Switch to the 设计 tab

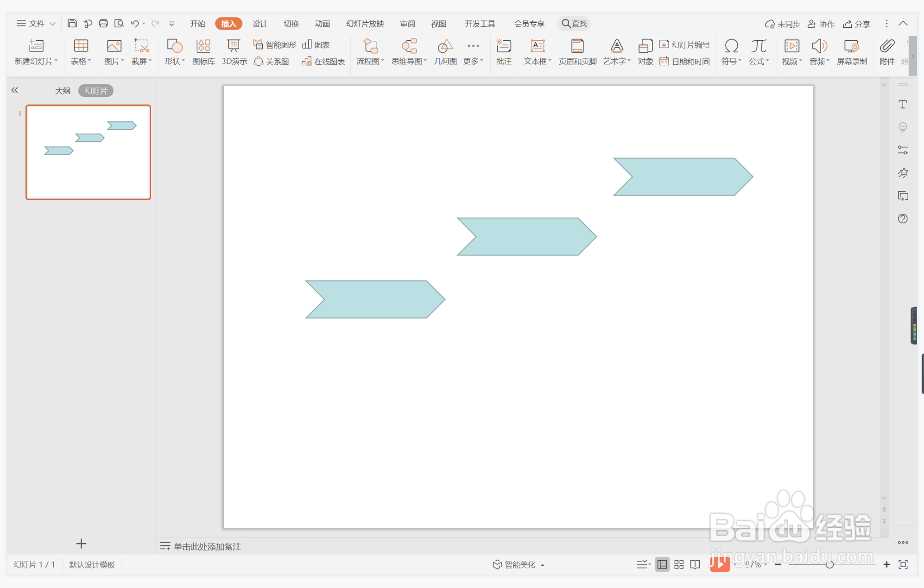click(260, 24)
